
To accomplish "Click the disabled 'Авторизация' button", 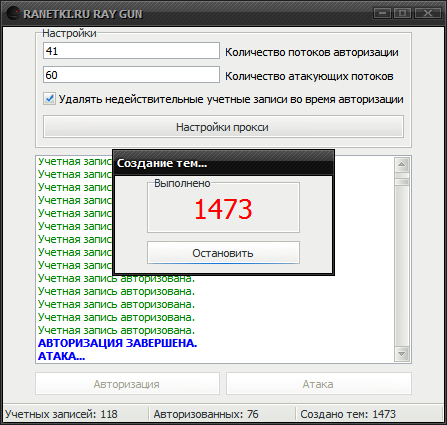I will point(127,384).
